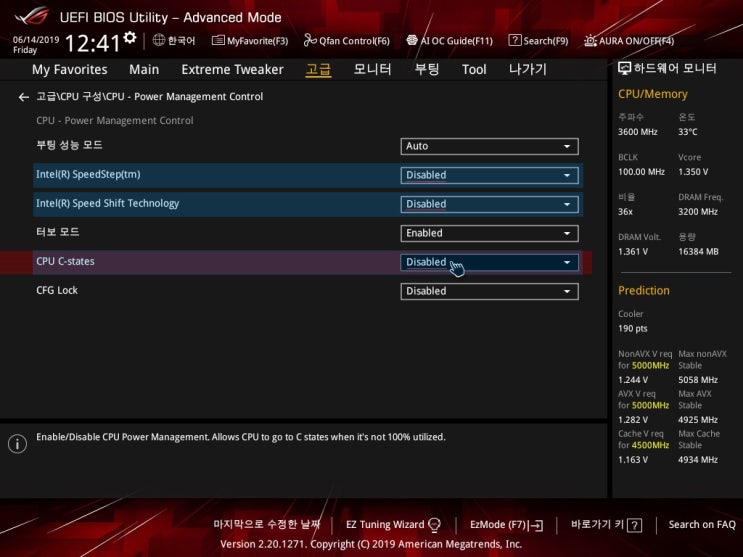Click the AI OC Guide brain icon
743x557 pixels.
point(412,40)
